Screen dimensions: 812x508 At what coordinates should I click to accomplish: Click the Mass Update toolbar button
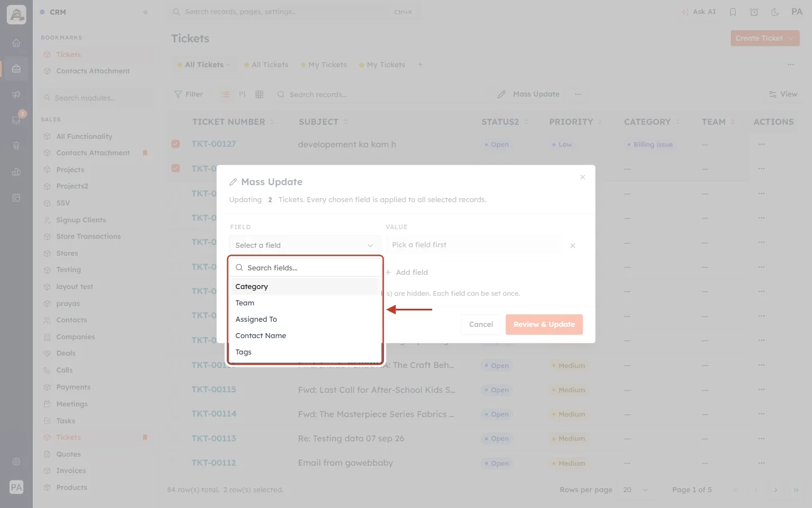pyautogui.click(x=529, y=94)
